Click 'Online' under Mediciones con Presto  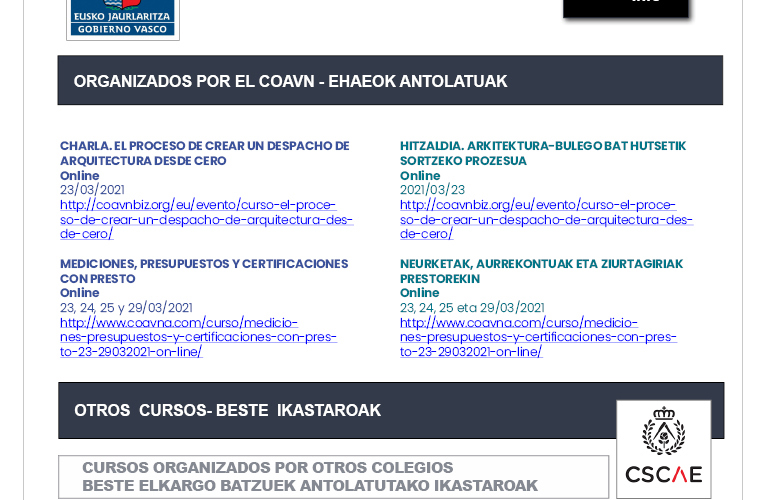point(80,293)
